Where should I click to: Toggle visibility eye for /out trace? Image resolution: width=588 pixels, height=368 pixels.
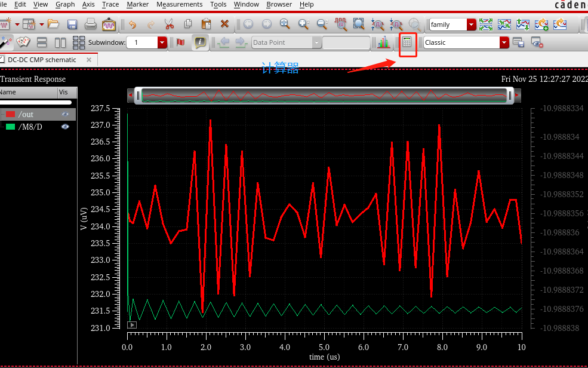[64, 114]
